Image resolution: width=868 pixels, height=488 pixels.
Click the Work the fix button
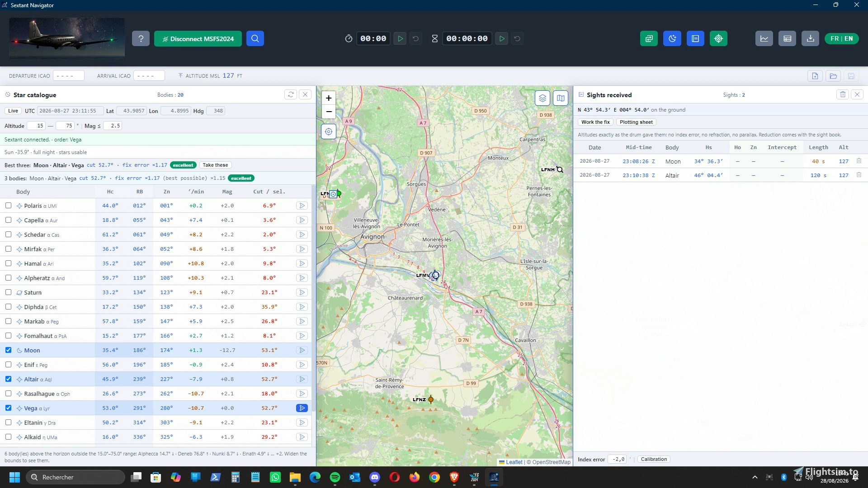pyautogui.click(x=595, y=122)
